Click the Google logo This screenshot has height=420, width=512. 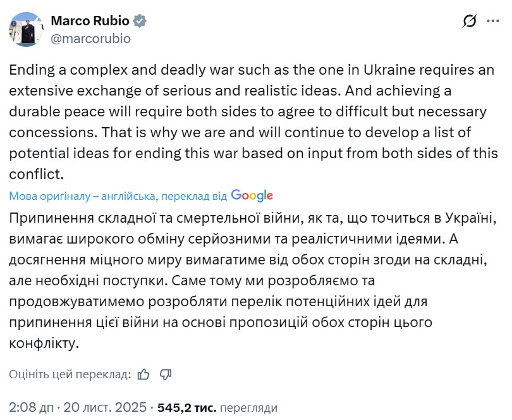pyautogui.click(x=252, y=195)
